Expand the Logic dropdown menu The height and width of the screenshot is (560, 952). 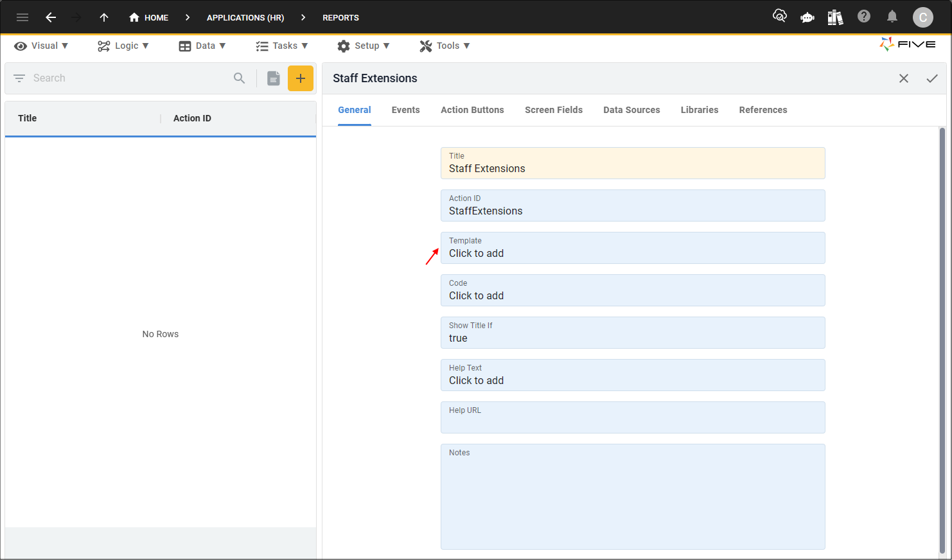coord(123,46)
